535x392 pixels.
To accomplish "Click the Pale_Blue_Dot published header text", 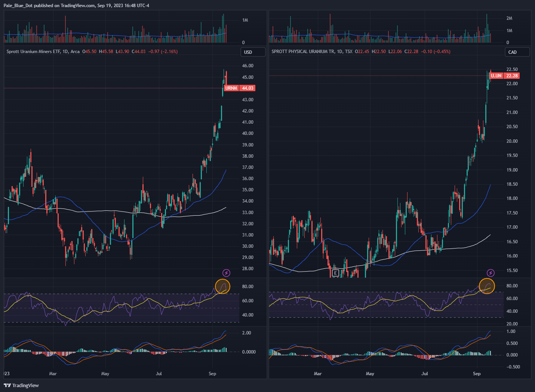I will click(76, 6).
